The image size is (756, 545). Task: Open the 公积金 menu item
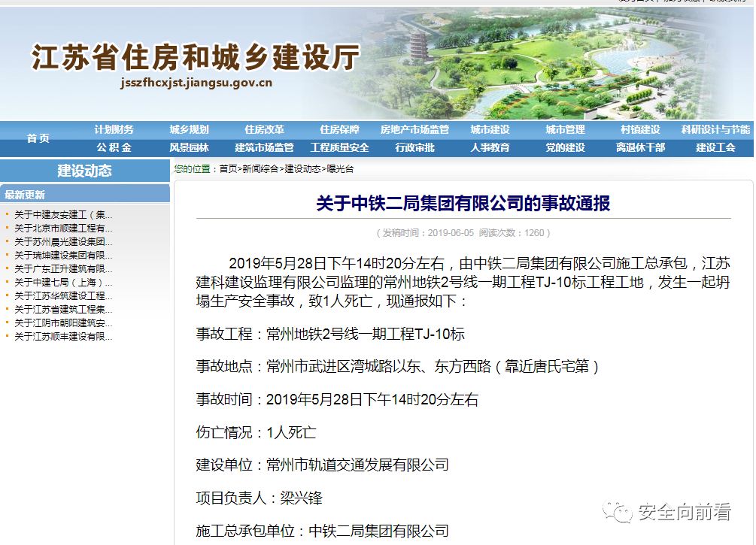[114, 147]
